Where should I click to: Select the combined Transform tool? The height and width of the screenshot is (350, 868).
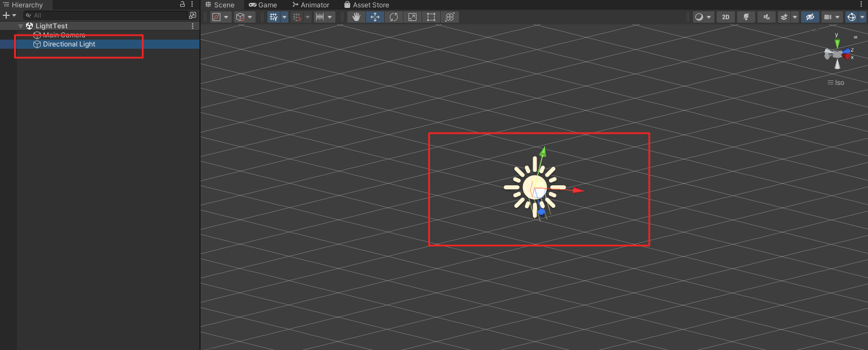pos(450,17)
